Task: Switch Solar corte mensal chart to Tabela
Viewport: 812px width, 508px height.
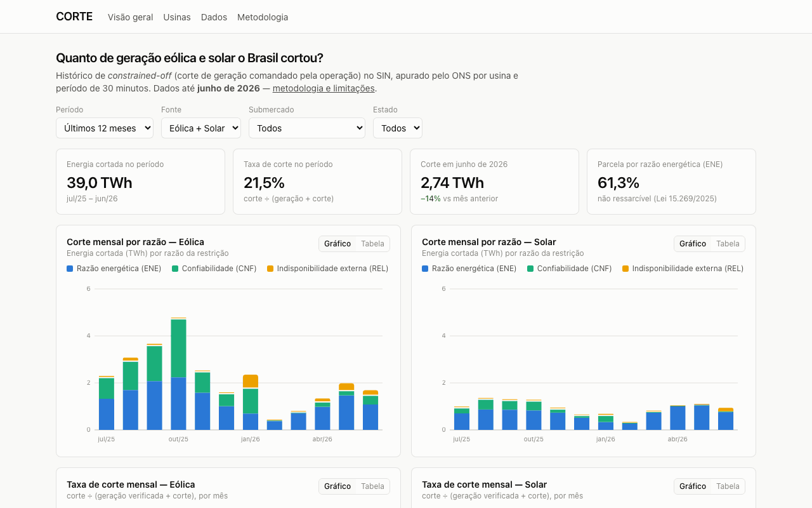Action: pos(728,244)
